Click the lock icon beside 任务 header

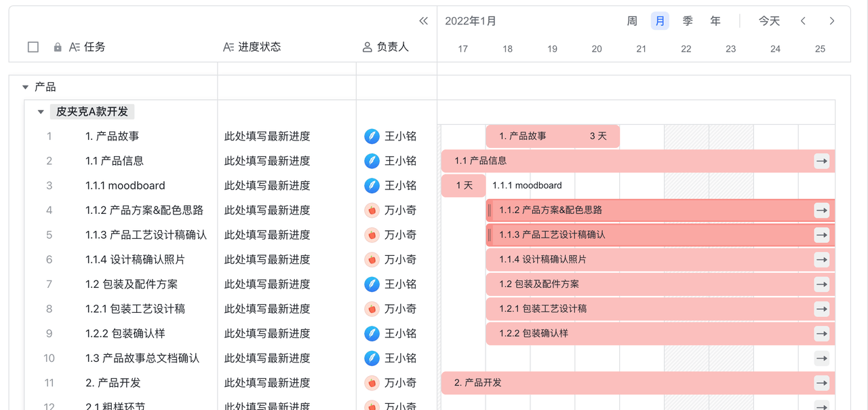click(58, 48)
